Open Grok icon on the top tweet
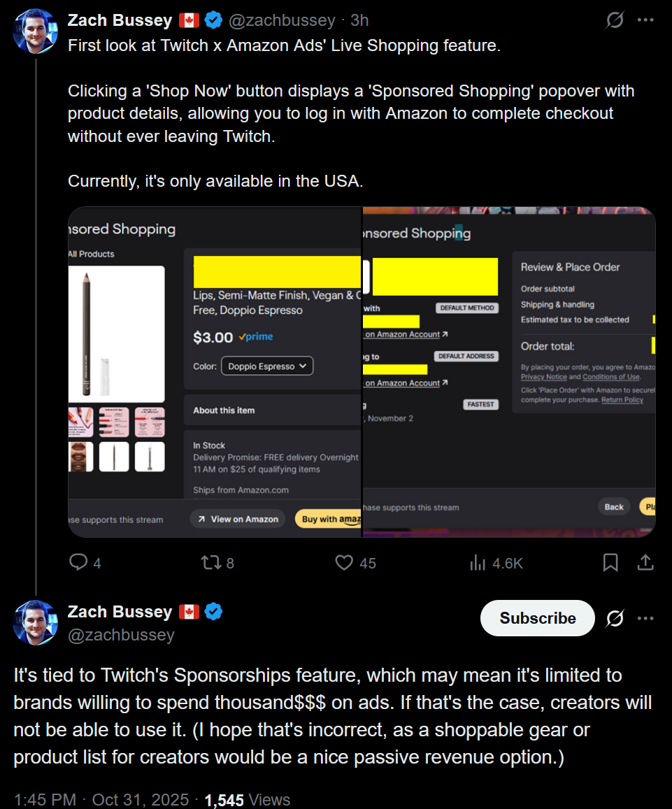 point(615,21)
